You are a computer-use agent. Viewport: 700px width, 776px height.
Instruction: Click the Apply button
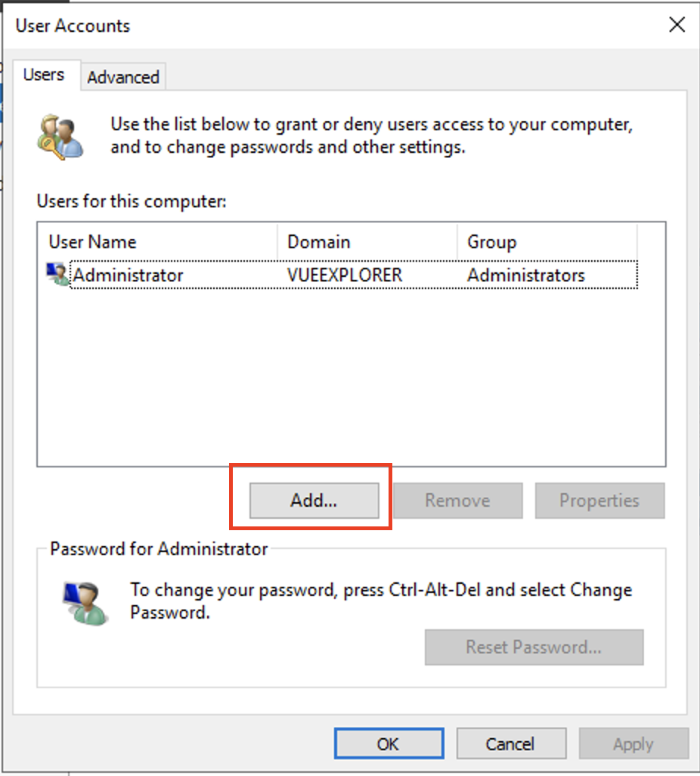click(633, 743)
